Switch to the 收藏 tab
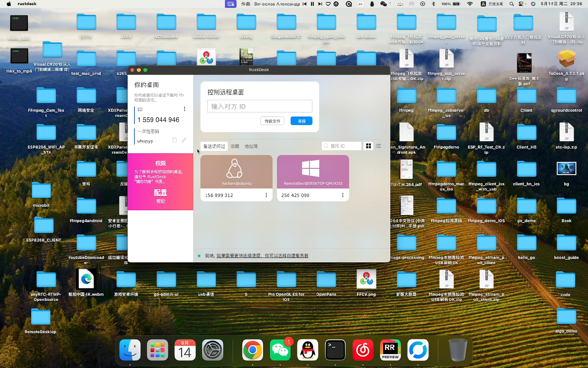Image resolution: width=588 pixels, height=368 pixels. 235,146
